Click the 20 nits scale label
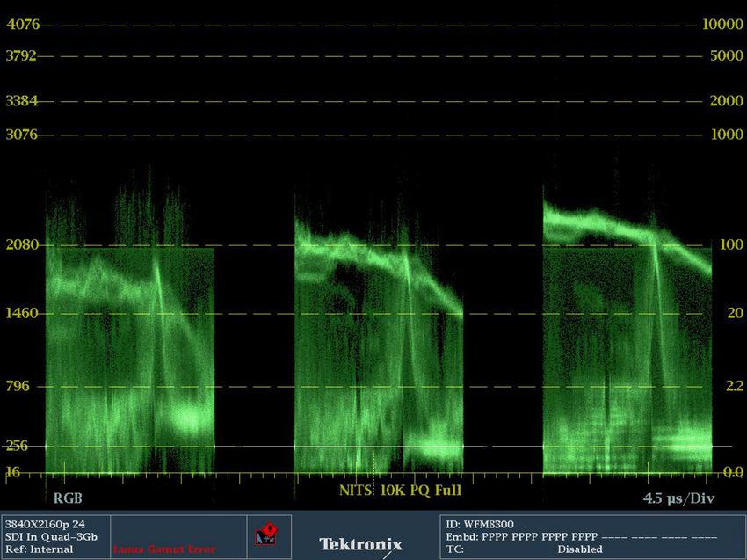Viewport: 747px width, 560px height. click(x=736, y=313)
